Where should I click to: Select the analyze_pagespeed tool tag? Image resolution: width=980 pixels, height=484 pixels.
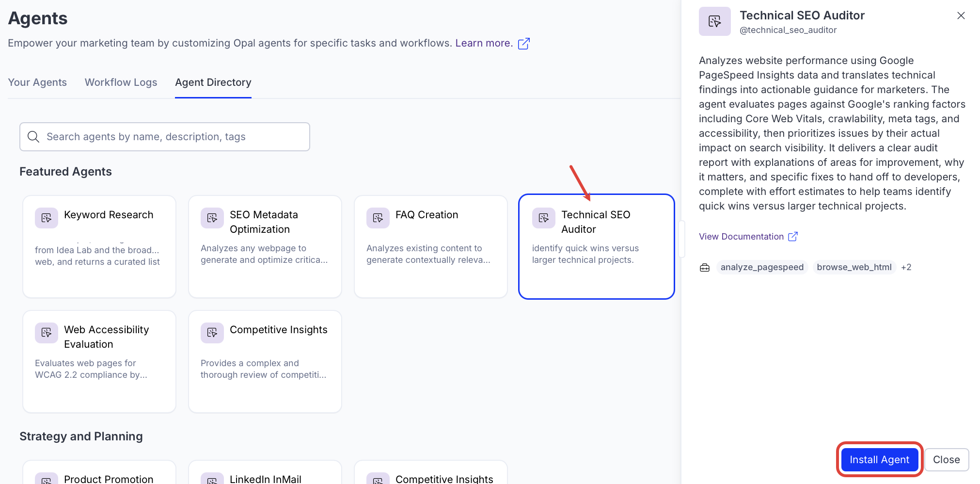coord(761,267)
